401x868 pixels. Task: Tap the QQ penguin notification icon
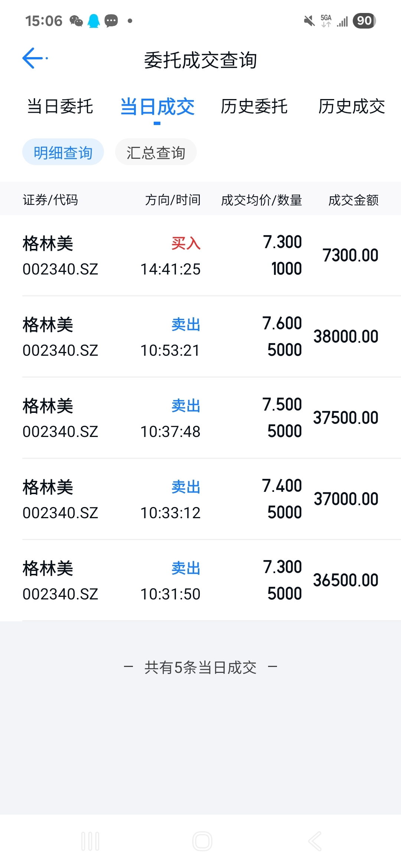tap(94, 21)
